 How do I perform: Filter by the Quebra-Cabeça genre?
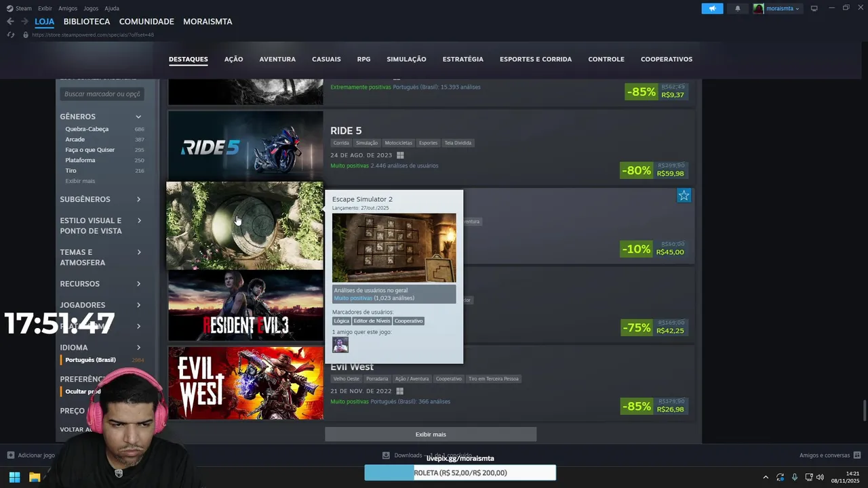(87, 129)
